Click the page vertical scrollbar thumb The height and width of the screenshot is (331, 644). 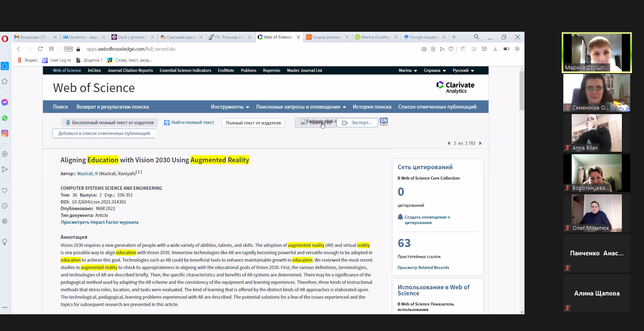(x=522, y=91)
